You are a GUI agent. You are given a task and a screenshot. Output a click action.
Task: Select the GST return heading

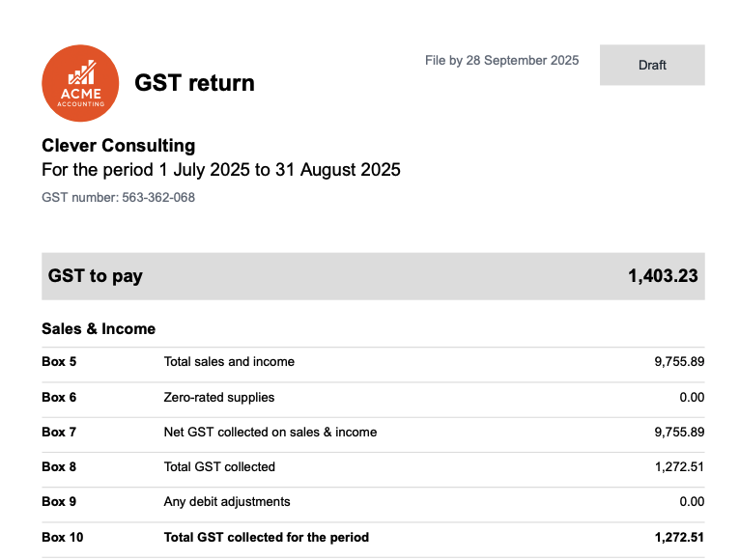194,83
